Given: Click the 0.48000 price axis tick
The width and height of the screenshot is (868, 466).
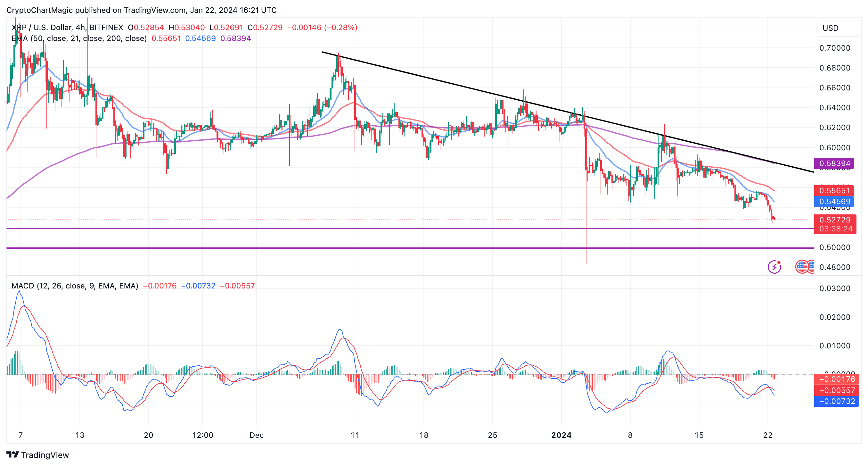Looking at the screenshot, I should coord(835,267).
